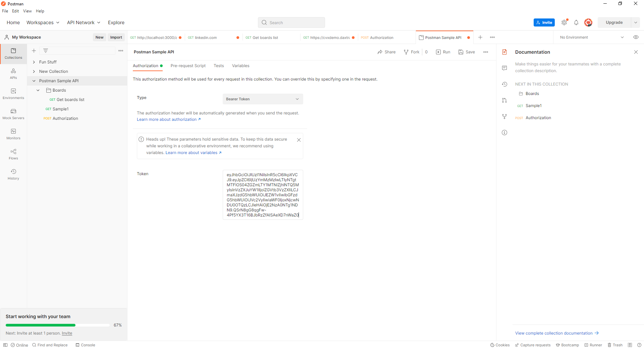Toggle two-pane view in status bar
Image resolution: width=644 pixels, height=349 pixels.
tap(630, 345)
